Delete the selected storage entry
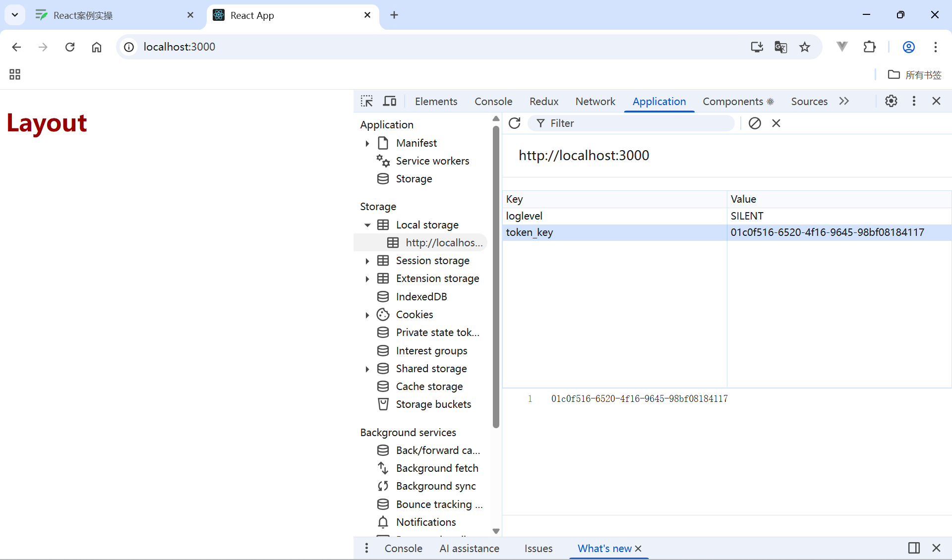The image size is (952, 560). tap(776, 123)
